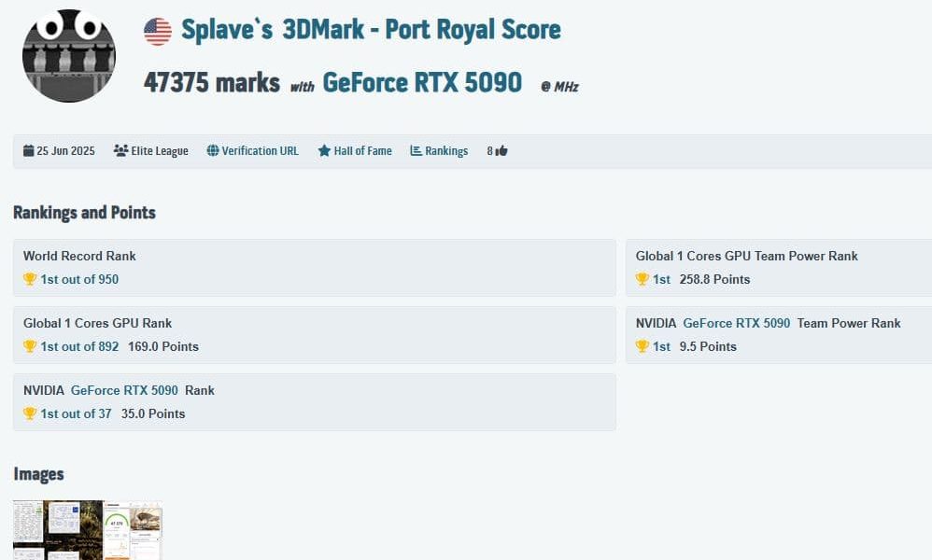
Task: Open the benchmark screenshot thumbnail under Images
Action: tap(88, 530)
